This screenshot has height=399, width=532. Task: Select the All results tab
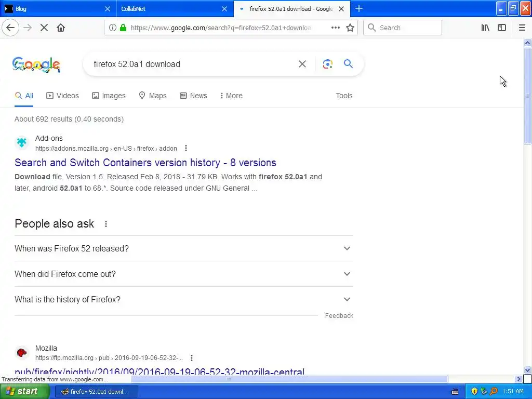click(x=24, y=96)
